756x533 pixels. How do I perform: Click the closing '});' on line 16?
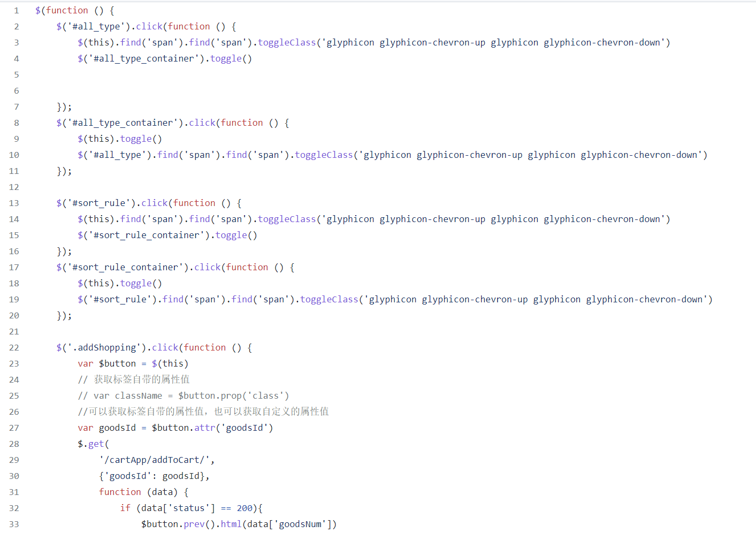(x=64, y=252)
